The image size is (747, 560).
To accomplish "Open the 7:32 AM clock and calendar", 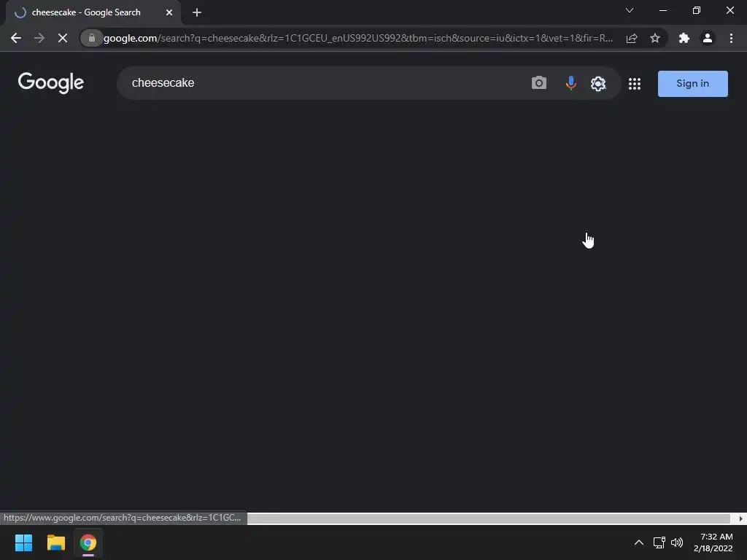I will (x=713, y=542).
